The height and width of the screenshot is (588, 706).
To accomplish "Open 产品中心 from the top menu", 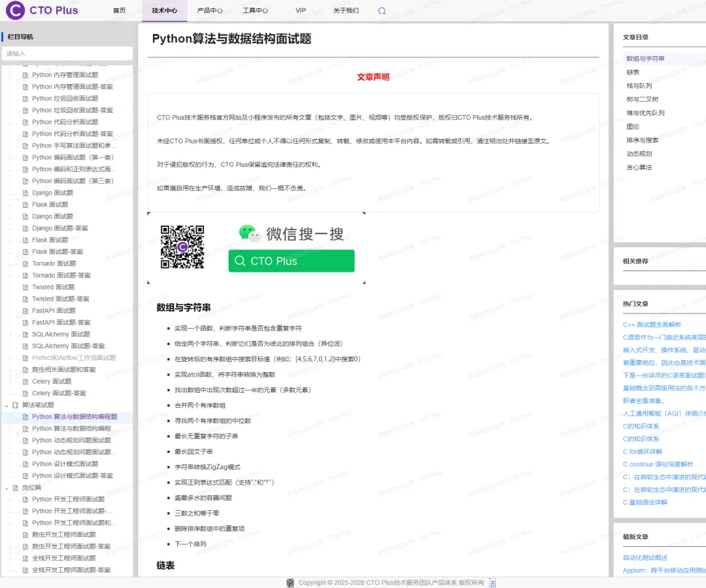I will click(x=210, y=10).
